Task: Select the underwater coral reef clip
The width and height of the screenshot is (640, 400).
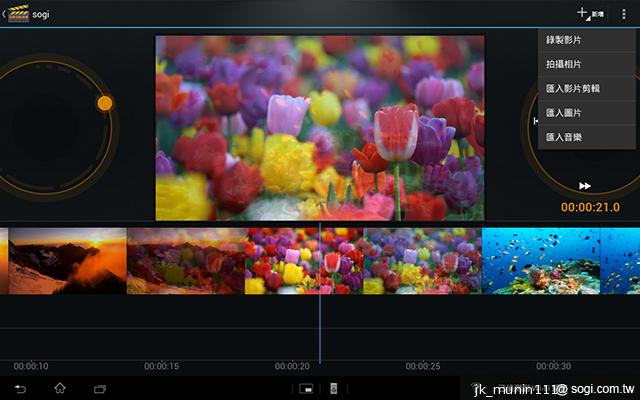Action: (x=541, y=261)
